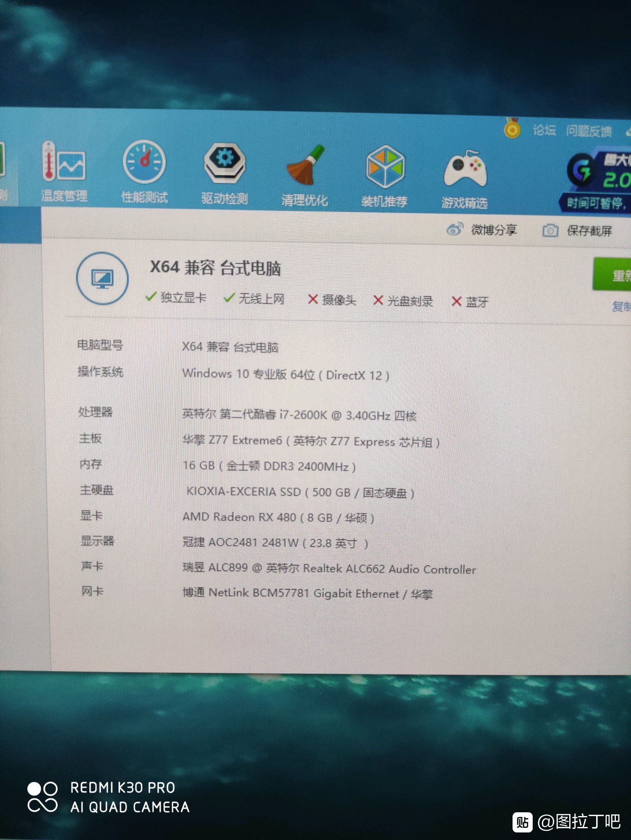This screenshot has width=631, height=840.
Task: Open 清理优化 cleanup optimization
Action: click(305, 176)
